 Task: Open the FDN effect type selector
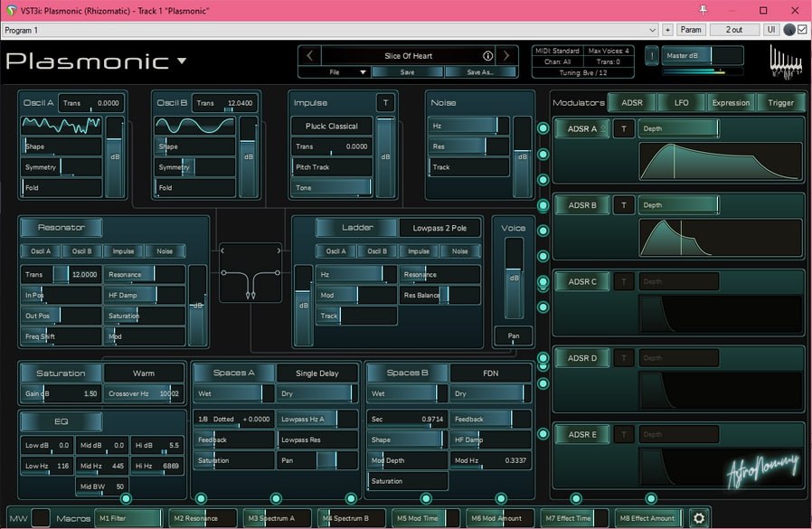490,373
